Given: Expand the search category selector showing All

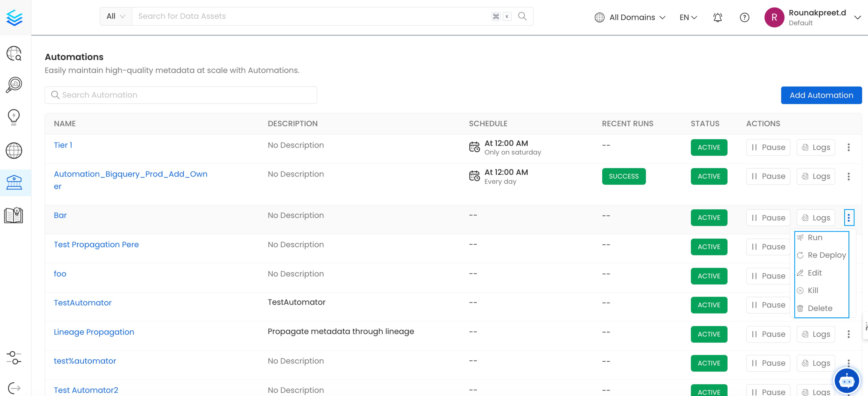Looking at the screenshot, I should [x=115, y=16].
